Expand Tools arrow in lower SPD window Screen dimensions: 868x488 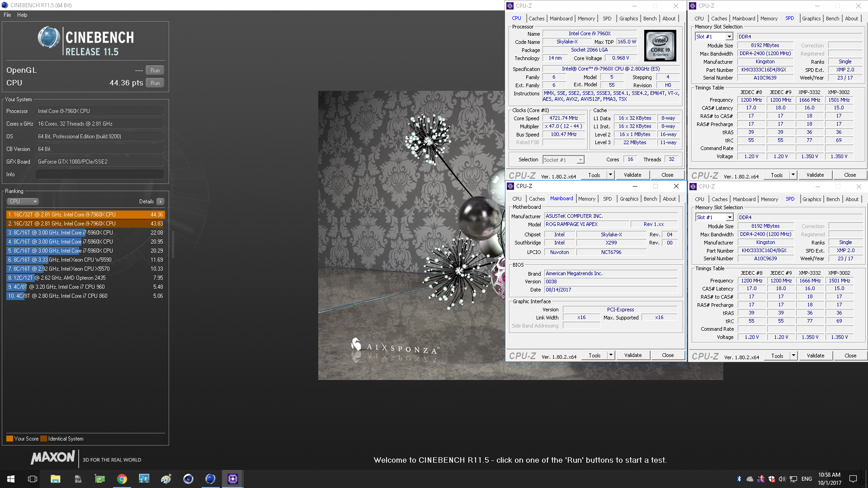[793, 356]
